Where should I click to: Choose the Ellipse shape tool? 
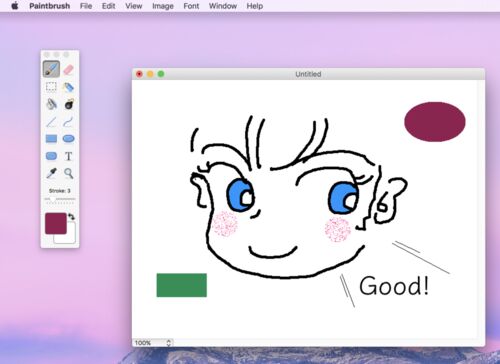[x=68, y=139]
